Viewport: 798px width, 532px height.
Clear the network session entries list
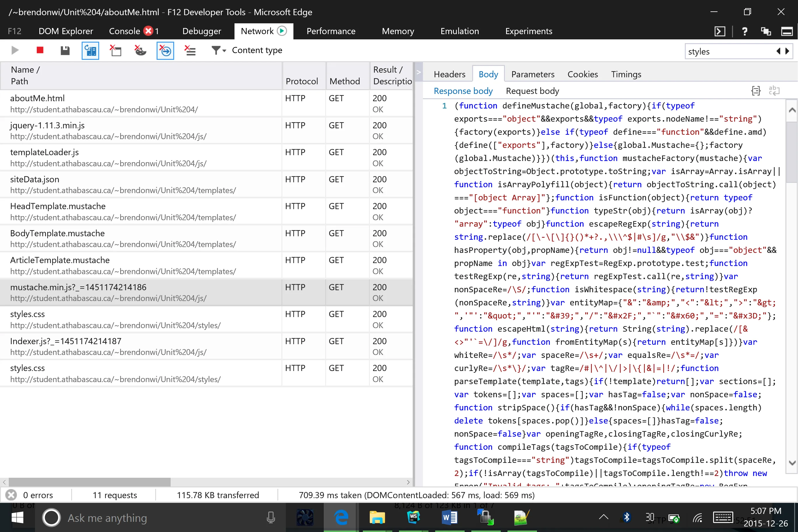[x=190, y=50]
